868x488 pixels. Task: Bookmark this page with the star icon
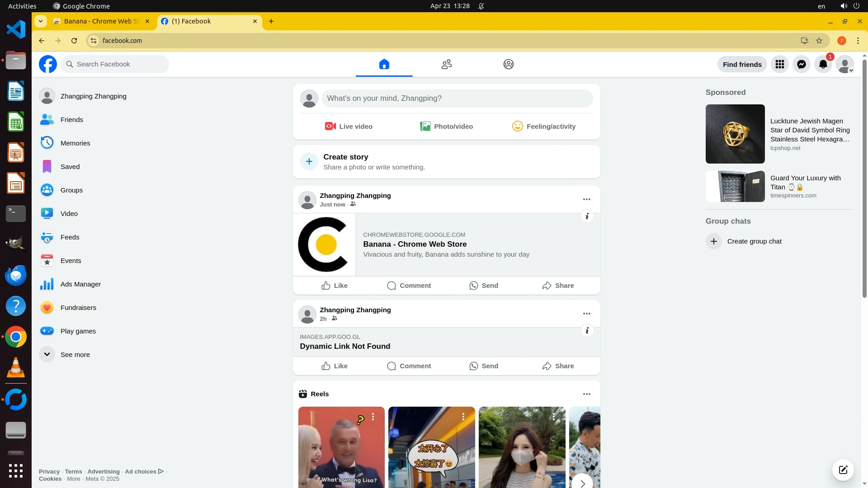click(x=819, y=41)
